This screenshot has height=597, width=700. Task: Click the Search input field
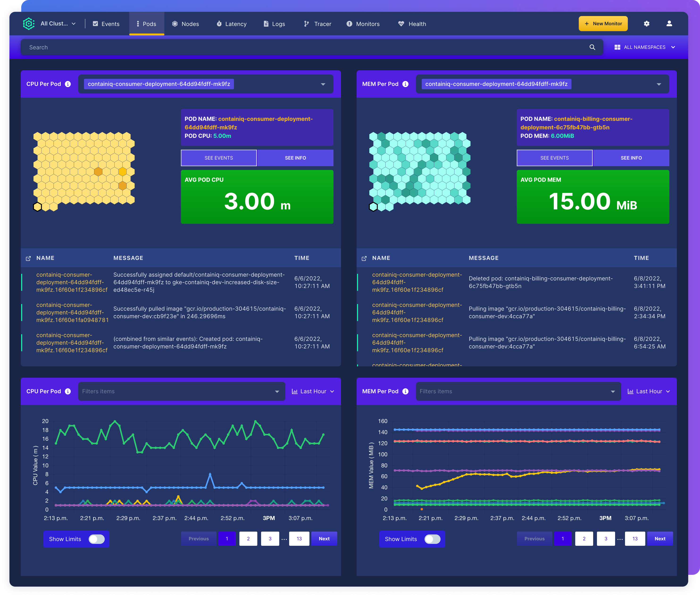(x=304, y=47)
